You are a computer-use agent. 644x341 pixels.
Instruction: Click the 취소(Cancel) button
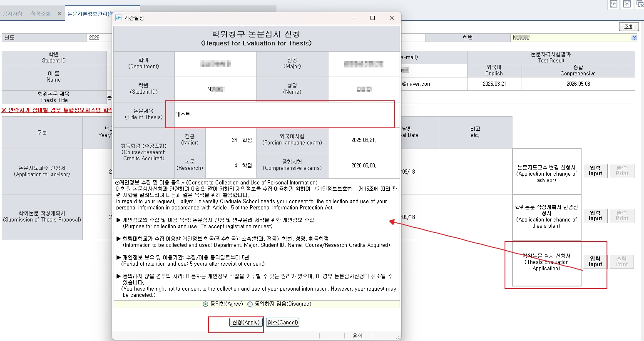283,322
